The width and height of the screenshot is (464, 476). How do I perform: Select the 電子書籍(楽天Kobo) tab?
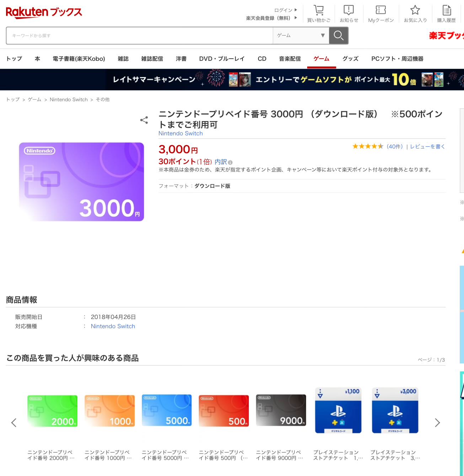coord(79,59)
